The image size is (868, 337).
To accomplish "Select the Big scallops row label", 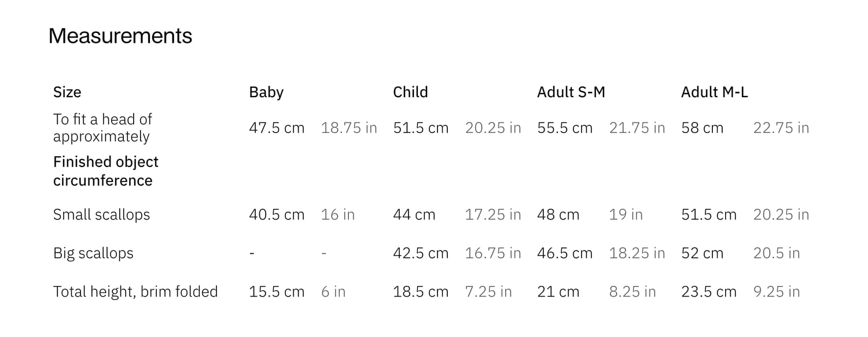I will 93,253.
